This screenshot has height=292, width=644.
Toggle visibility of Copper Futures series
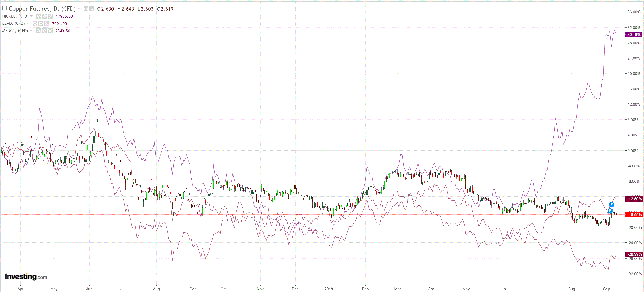[x=86, y=9]
